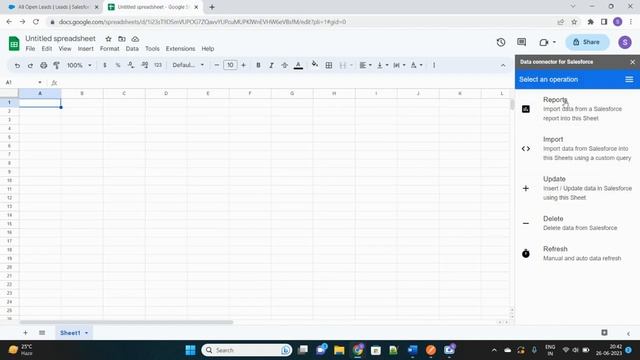Open the Format menu
This screenshot has width=640, height=360.
(x=109, y=49)
